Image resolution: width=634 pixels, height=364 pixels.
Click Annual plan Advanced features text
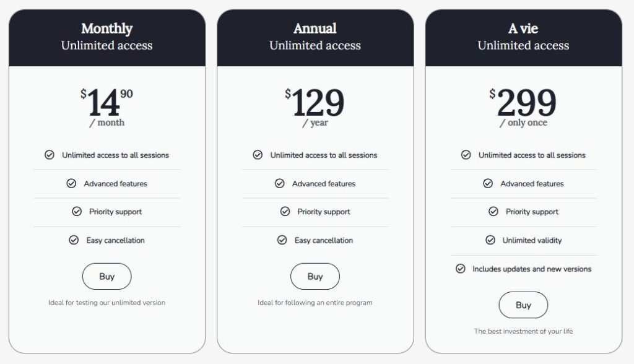324,184
